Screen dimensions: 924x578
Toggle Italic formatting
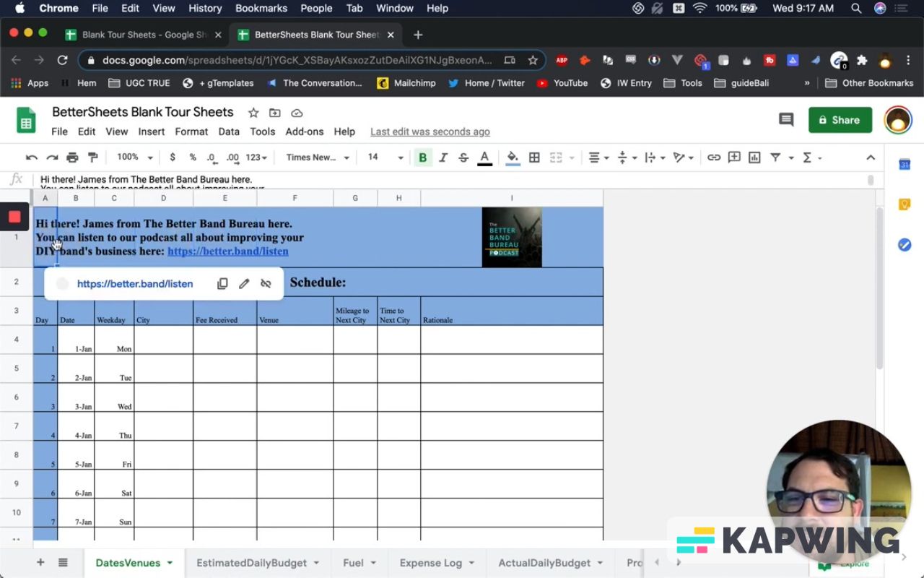pos(443,158)
